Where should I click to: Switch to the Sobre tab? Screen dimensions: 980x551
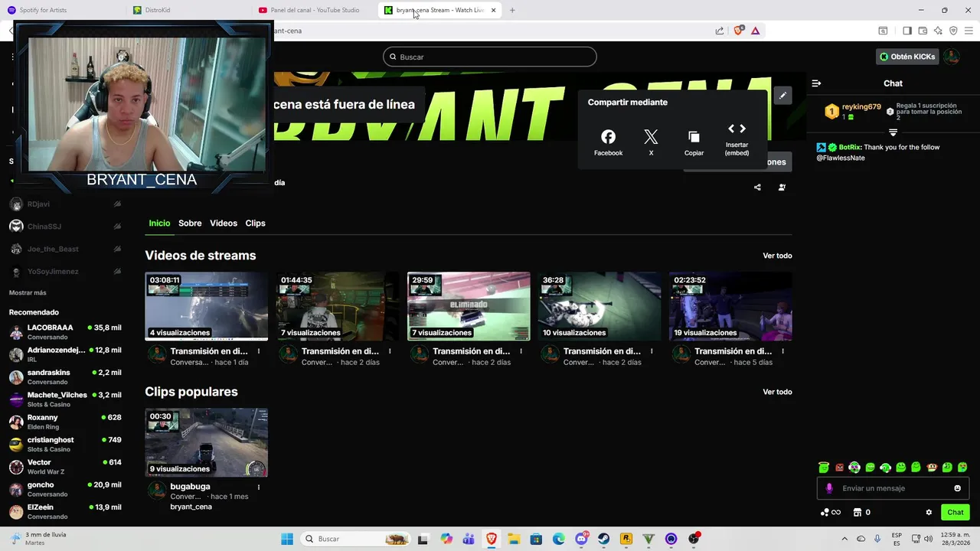(190, 223)
